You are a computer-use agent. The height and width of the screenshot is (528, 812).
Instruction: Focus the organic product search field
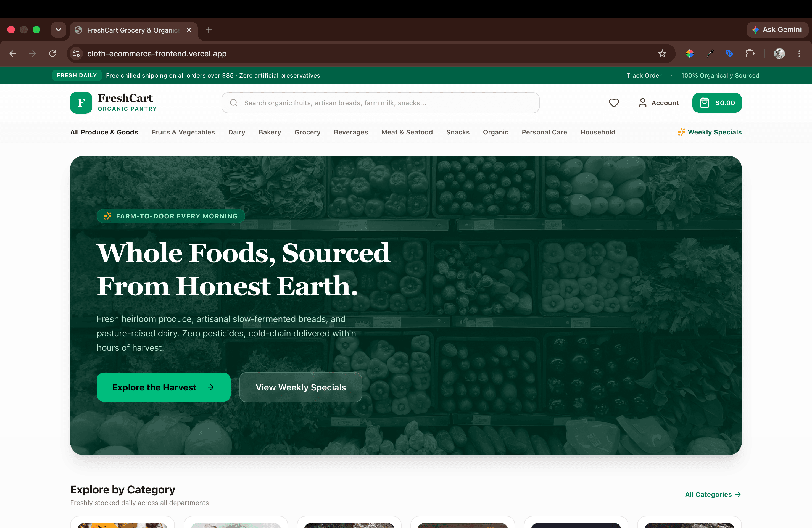(x=380, y=103)
